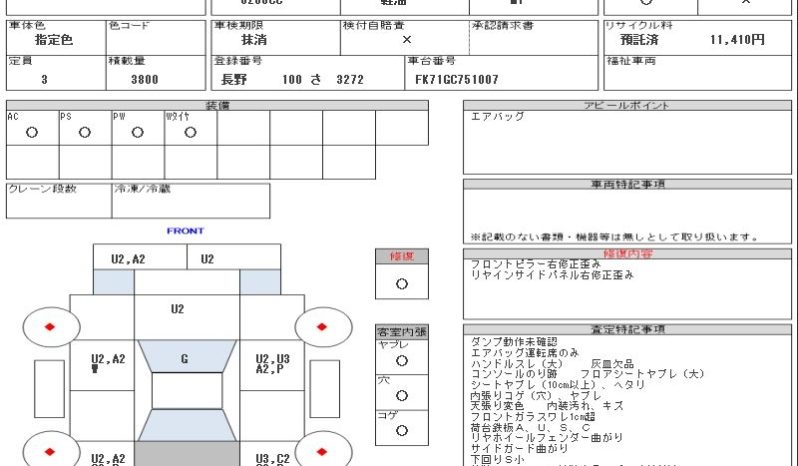Click the chassis number FK71GC751007
The height and width of the screenshot is (466, 798).
(457, 79)
